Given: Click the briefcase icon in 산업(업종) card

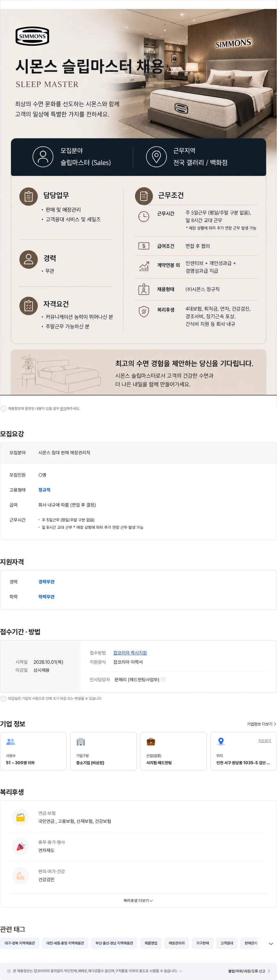Looking at the screenshot, I should click(x=151, y=741).
